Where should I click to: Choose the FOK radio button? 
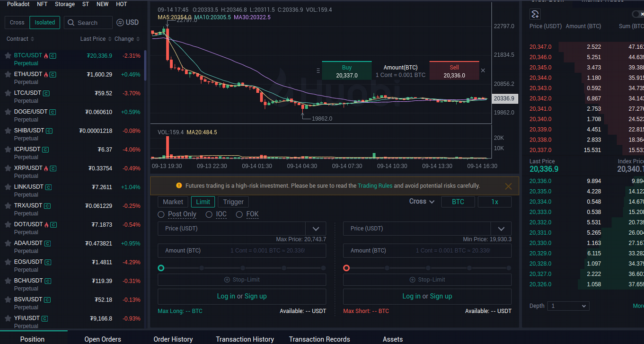point(239,214)
